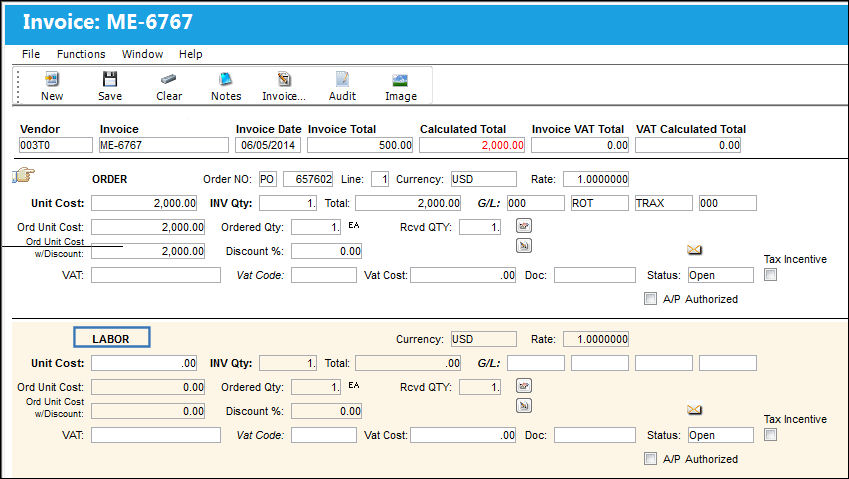Click the LABOR VAT field
The width and height of the screenshot is (849, 479).
(156, 435)
